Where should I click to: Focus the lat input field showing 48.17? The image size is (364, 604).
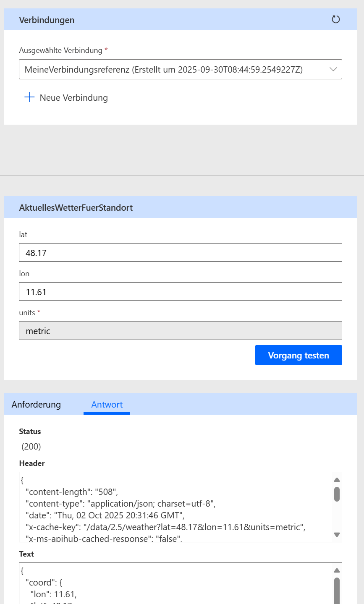pos(180,253)
